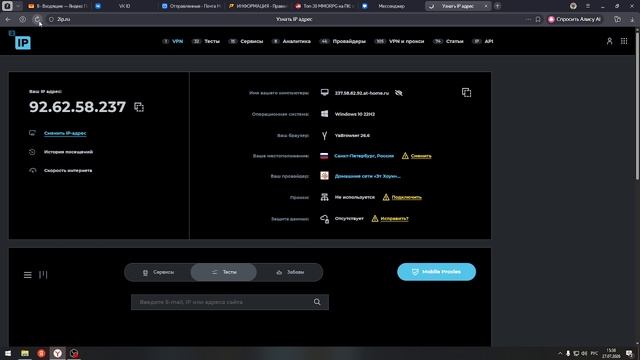Click the 2ip site logo
The width and height of the screenshot is (640, 360).
[x=20, y=40]
